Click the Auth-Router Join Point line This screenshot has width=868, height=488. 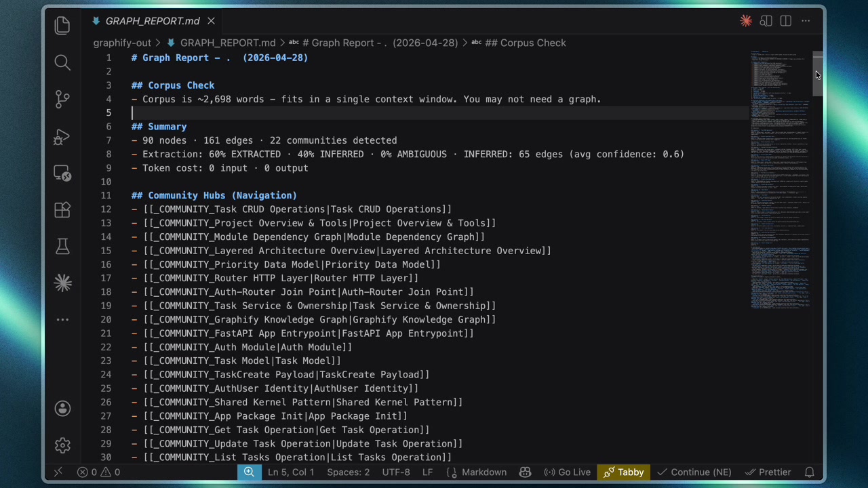point(303,292)
